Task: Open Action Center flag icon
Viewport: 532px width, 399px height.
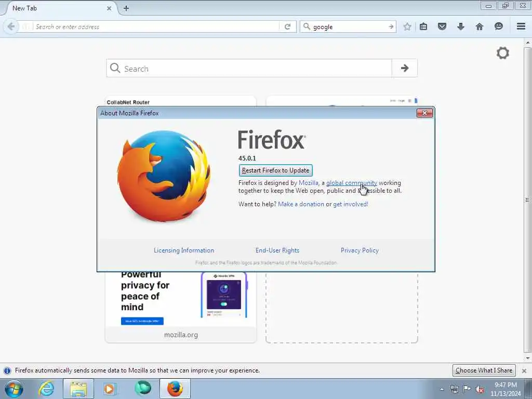Action: tap(467, 389)
